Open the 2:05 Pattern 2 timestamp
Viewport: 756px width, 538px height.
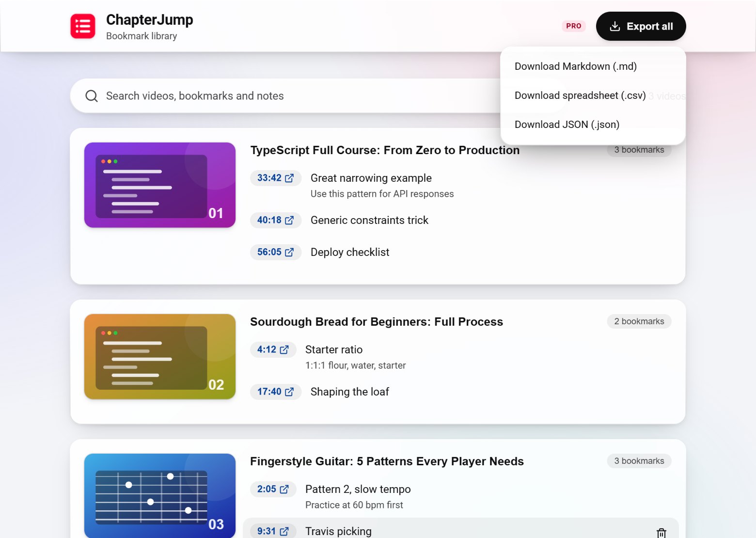click(273, 489)
